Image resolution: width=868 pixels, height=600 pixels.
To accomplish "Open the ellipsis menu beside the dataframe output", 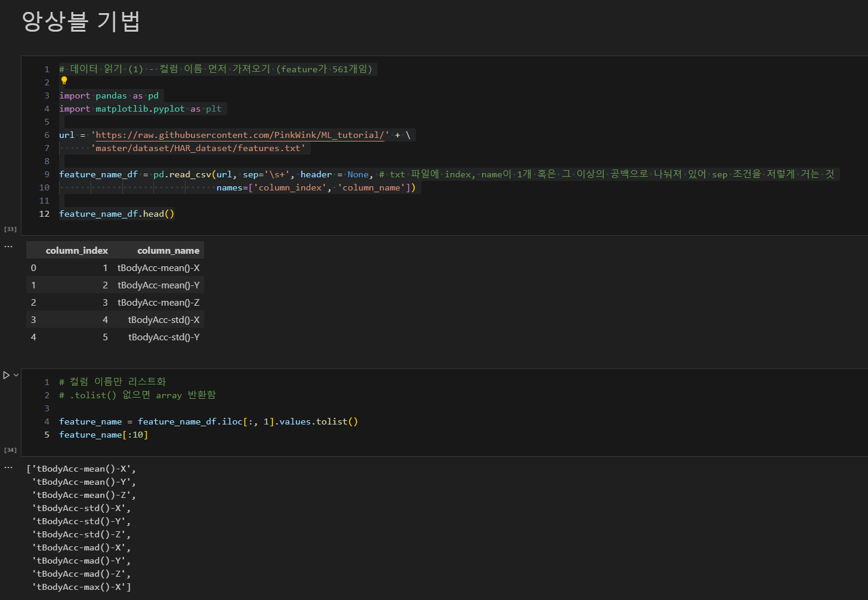I will tap(8, 246).
